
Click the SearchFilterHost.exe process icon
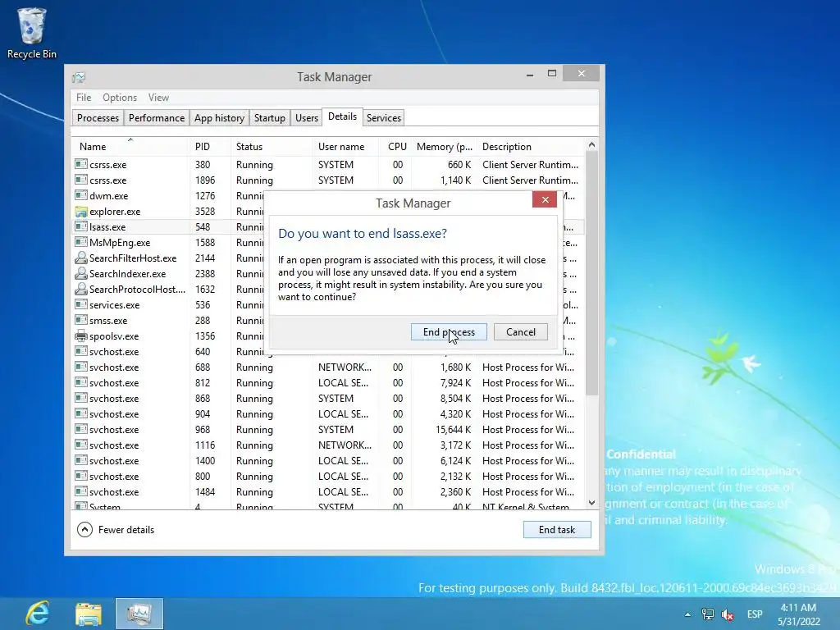click(81, 258)
